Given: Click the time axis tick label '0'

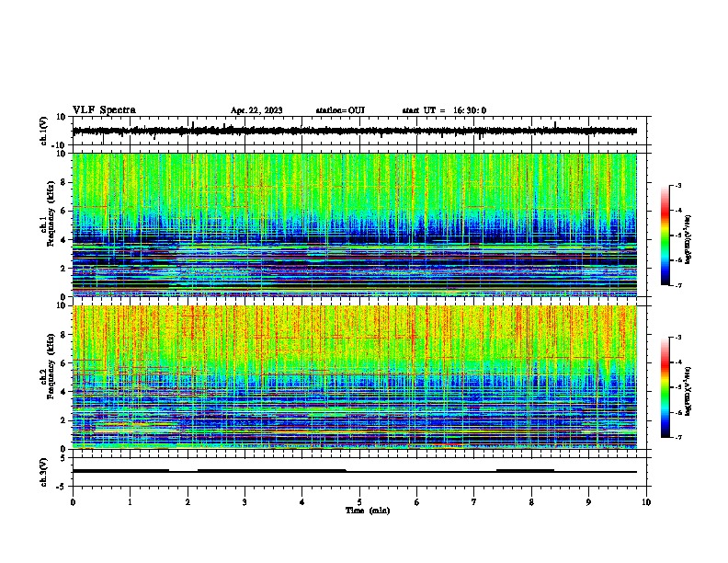Looking at the screenshot, I should pyautogui.click(x=73, y=502).
